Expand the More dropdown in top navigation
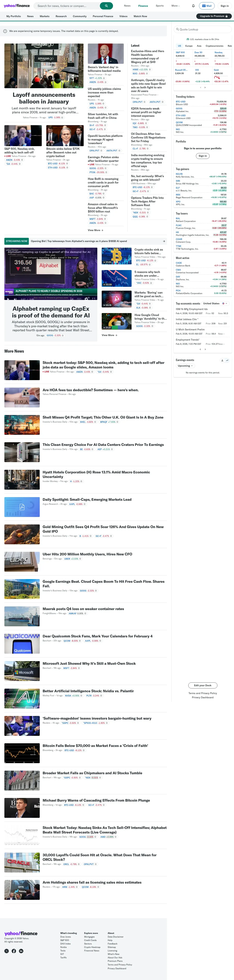Viewport: 234px width, 980px height. point(175,6)
